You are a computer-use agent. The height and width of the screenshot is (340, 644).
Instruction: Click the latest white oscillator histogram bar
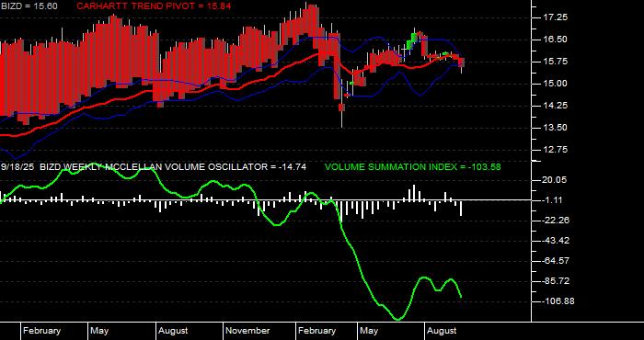[x=461, y=208]
